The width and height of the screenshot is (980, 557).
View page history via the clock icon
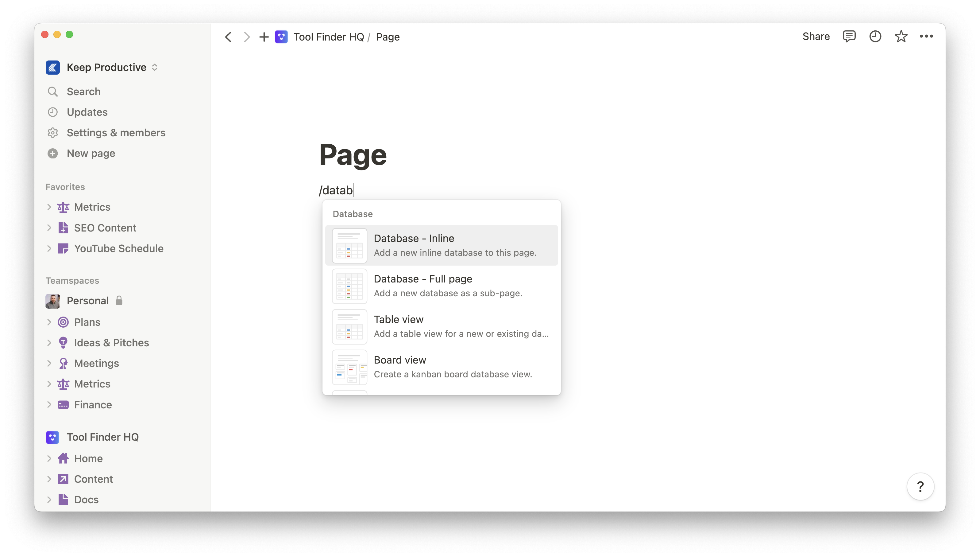point(875,36)
